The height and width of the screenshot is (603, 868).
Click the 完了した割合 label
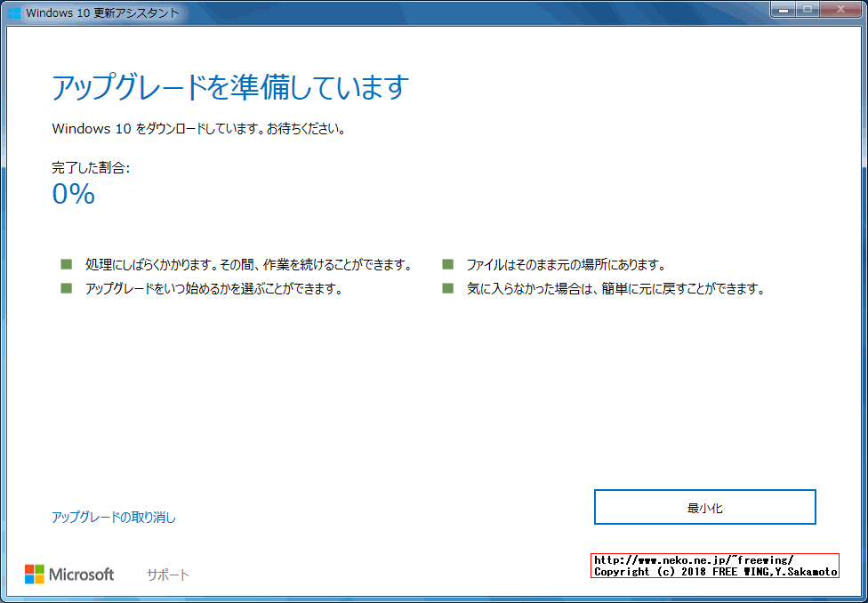pos(89,165)
